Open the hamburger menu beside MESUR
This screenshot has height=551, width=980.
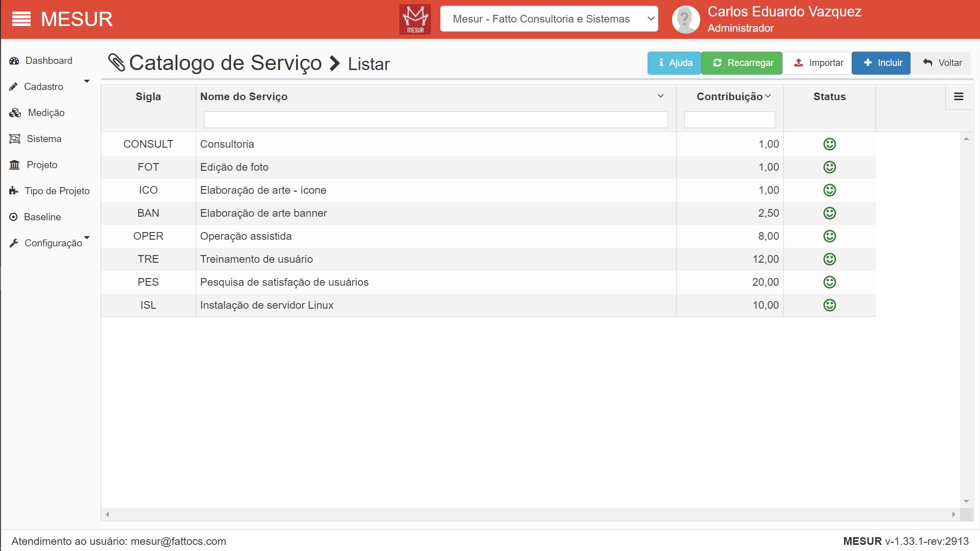pyautogui.click(x=21, y=19)
